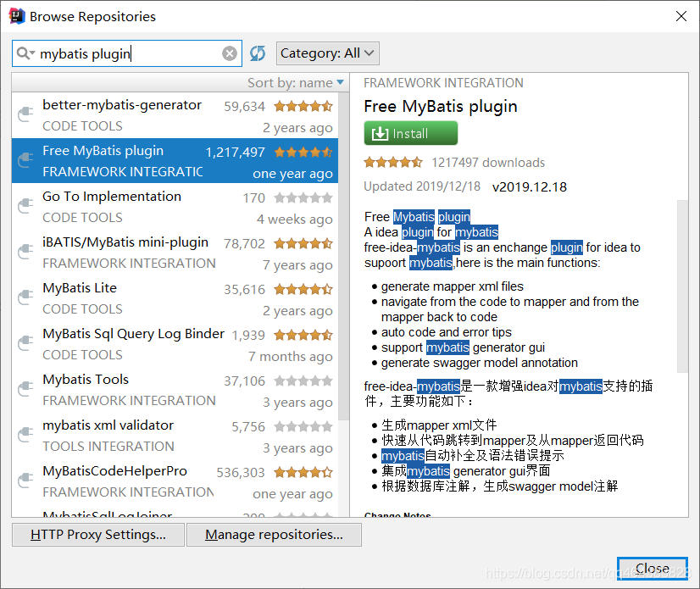Image resolution: width=700 pixels, height=589 pixels.
Task: Click the Mybatis Tools star rating
Action: [303, 381]
